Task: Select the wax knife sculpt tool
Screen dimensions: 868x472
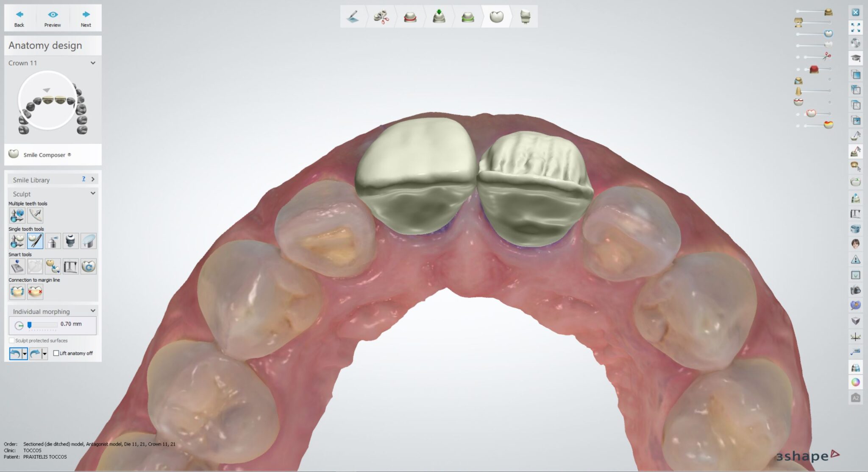Action: click(35, 241)
